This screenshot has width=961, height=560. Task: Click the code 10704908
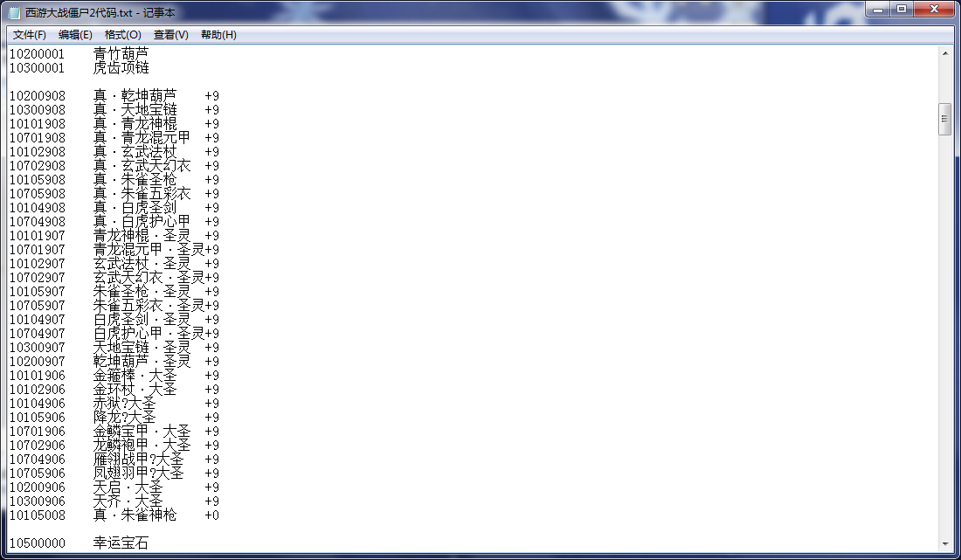[x=37, y=222]
